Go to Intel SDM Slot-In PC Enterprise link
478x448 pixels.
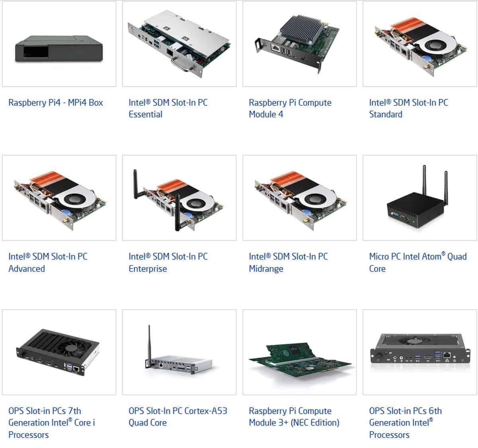point(168,262)
